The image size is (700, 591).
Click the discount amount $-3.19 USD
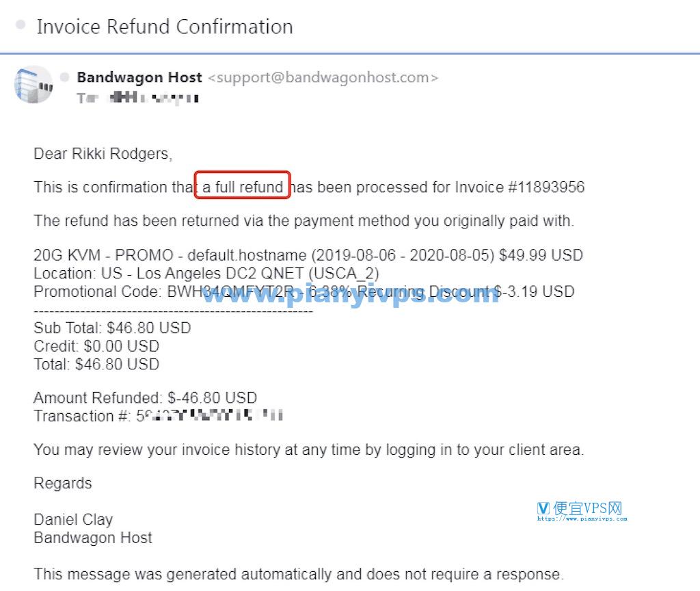pyautogui.click(x=534, y=291)
